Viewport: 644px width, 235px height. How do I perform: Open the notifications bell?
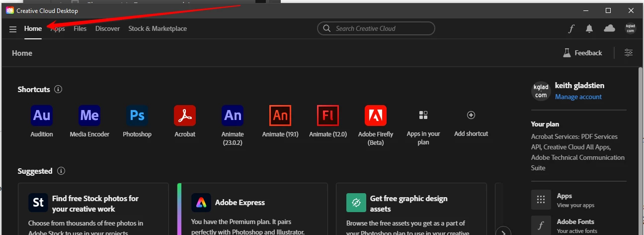pos(589,29)
